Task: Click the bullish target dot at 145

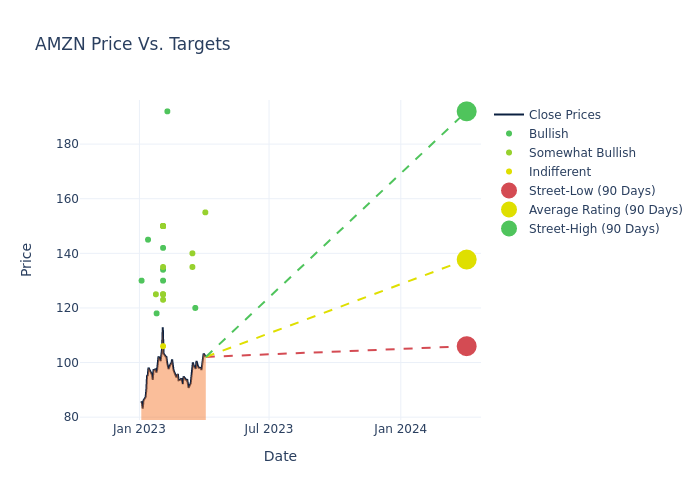Action: (x=148, y=240)
